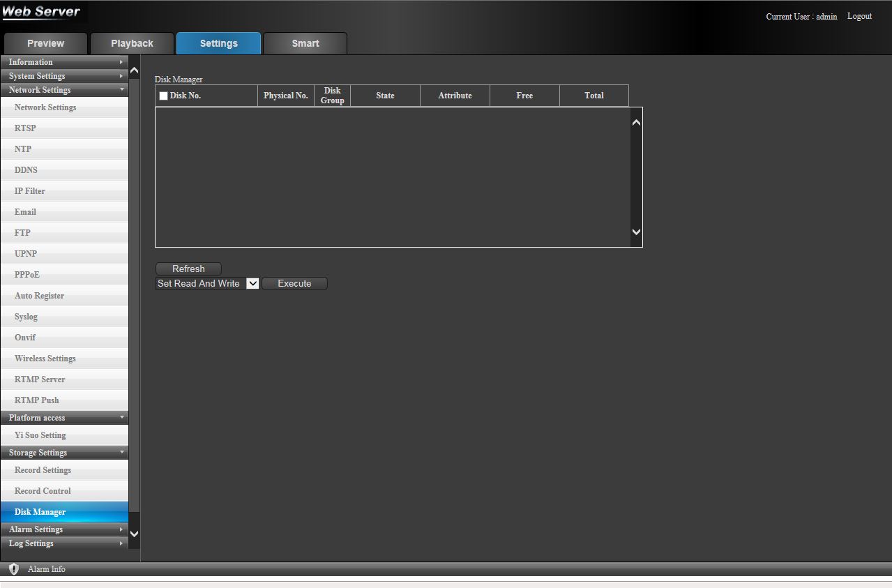Open the Set Read And Write dropdown
This screenshot has height=588, width=892.
pyautogui.click(x=207, y=284)
